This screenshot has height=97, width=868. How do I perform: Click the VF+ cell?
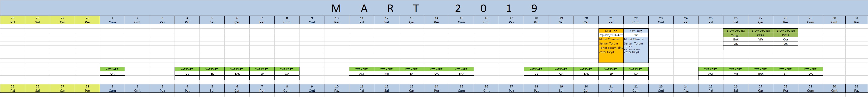(x=760, y=39)
